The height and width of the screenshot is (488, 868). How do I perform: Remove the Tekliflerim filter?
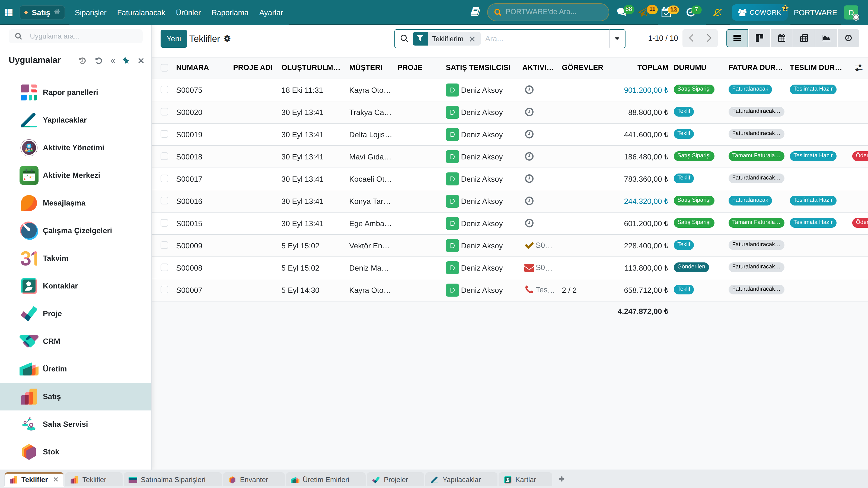coord(472,39)
